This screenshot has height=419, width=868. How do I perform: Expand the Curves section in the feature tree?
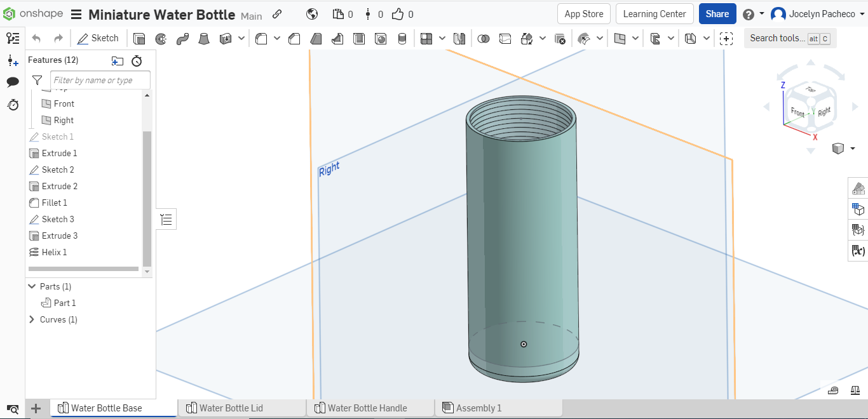[32, 319]
